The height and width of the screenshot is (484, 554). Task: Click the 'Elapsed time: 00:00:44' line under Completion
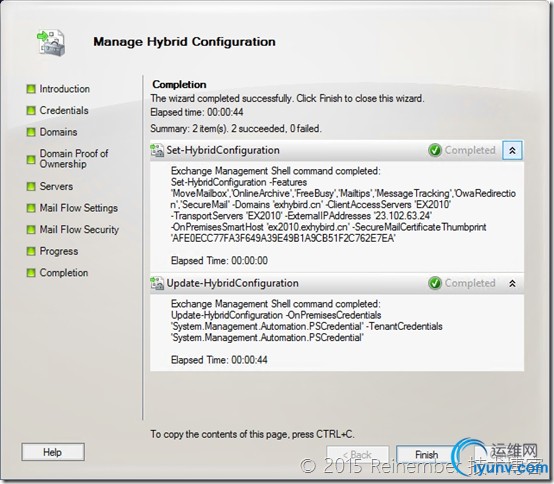(197, 112)
